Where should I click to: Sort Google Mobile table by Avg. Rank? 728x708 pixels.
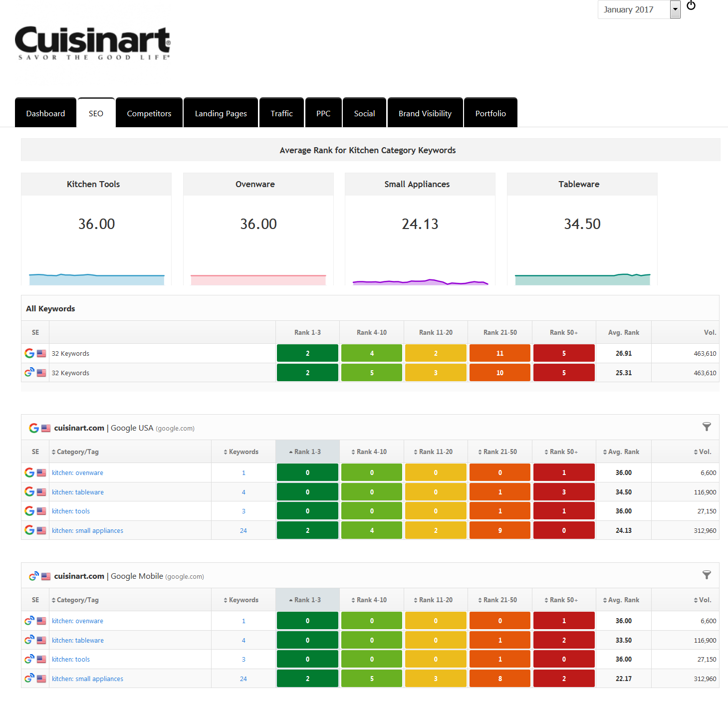623,600
